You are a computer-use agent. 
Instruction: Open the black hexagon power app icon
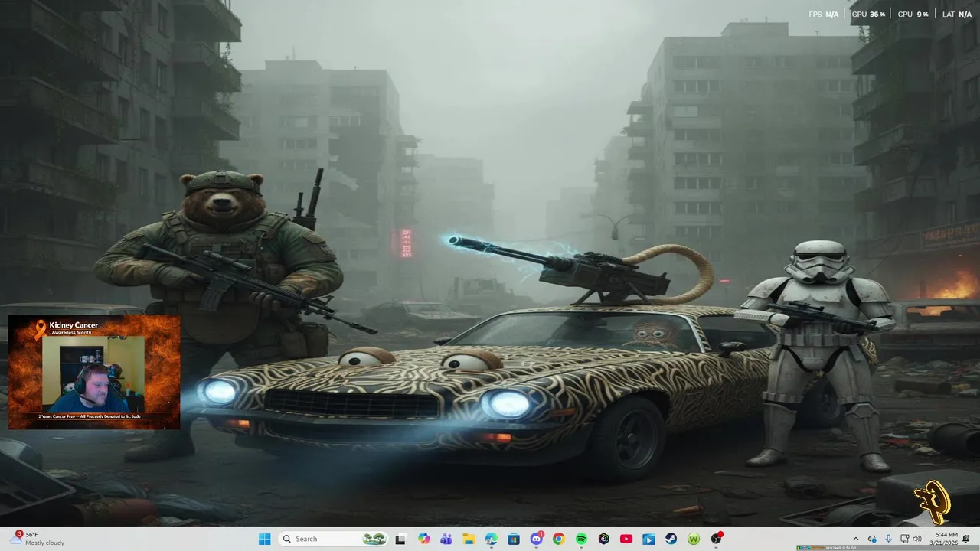coord(603,539)
